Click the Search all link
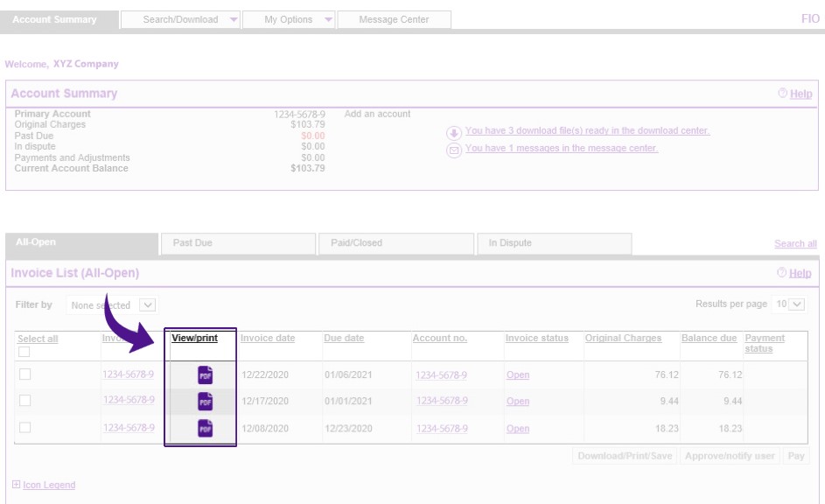825x504 pixels. click(795, 243)
